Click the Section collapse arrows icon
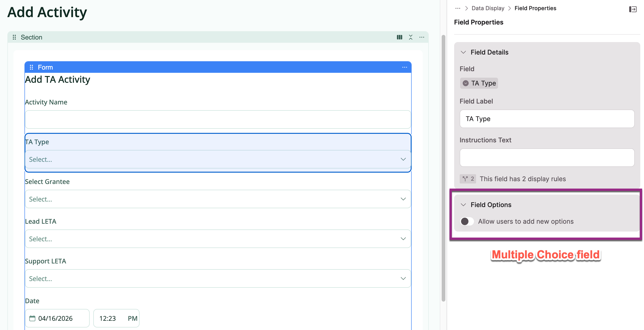The image size is (644, 330). click(x=410, y=37)
